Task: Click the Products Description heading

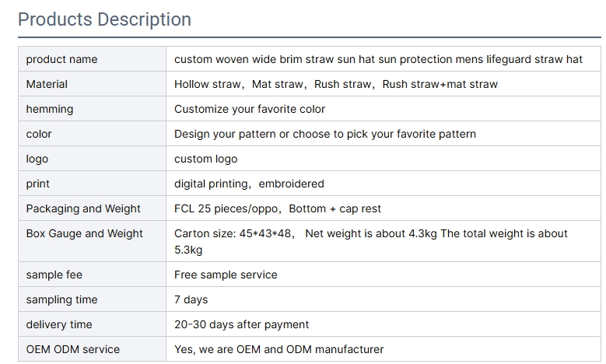Action: coord(104,19)
